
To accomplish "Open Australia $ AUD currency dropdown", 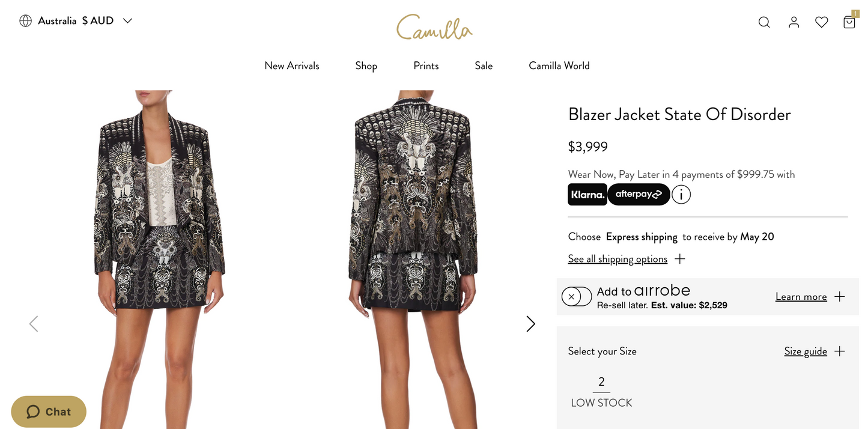I will [x=76, y=21].
